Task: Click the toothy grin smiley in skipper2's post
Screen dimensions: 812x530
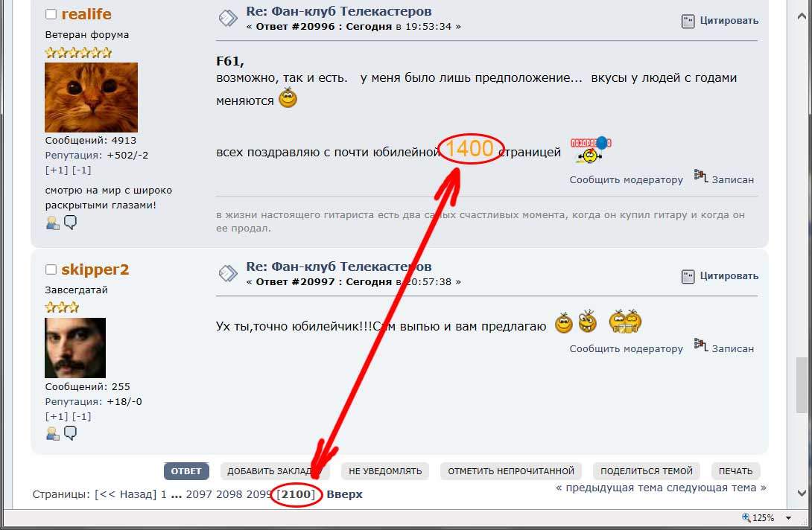Action: (588, 322)
